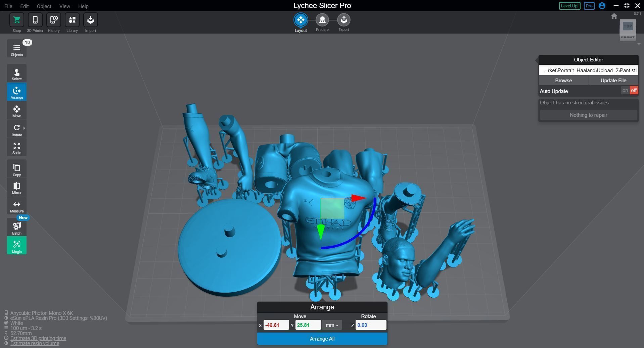Click the red X-axis gizmo arrow
Viewport: 644px width, 348px height.
coord(359,198)
